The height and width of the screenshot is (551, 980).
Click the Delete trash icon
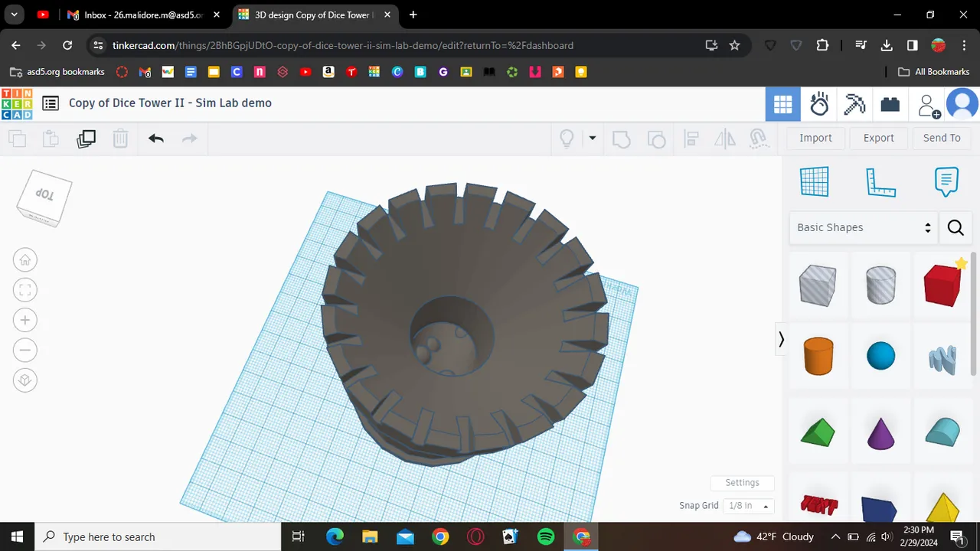pyautogui.click(x=120, y=139)
